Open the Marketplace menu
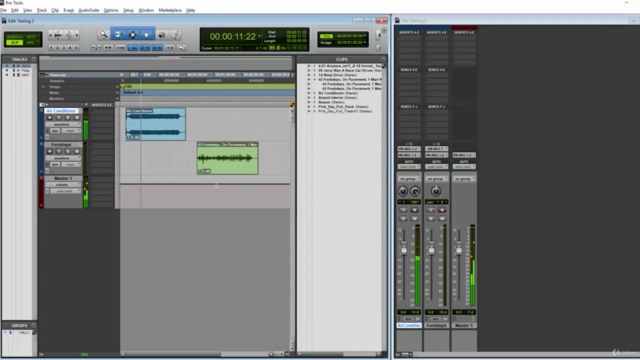Image resolution: width=640 pixels, height=360 pixels. 170,10
